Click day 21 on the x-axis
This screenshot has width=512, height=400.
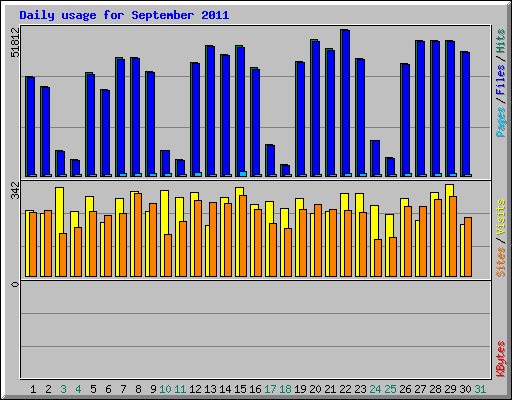point(330,389)
